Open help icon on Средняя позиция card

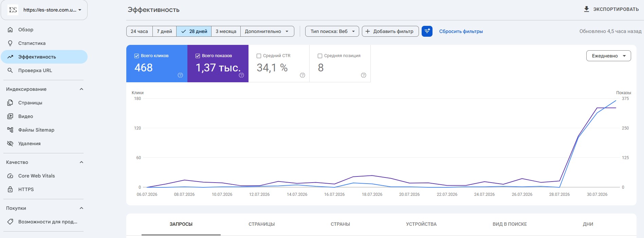pyautogui.click(x=364, y=75)
